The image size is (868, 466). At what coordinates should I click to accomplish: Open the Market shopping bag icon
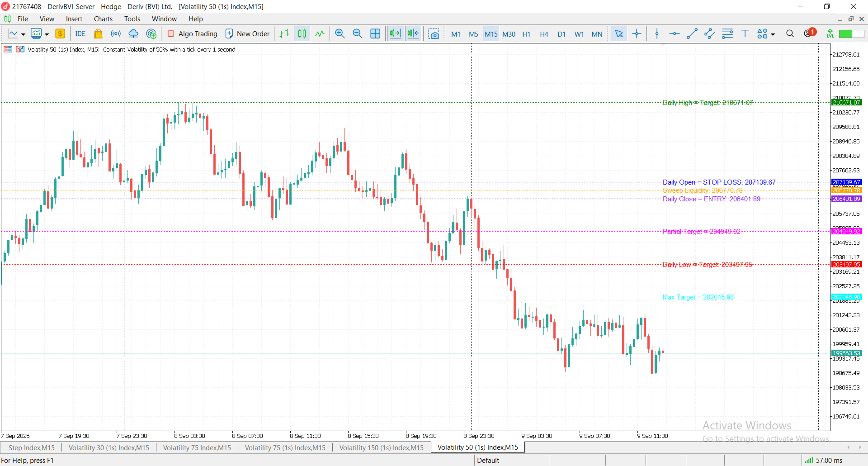(98, 34)
